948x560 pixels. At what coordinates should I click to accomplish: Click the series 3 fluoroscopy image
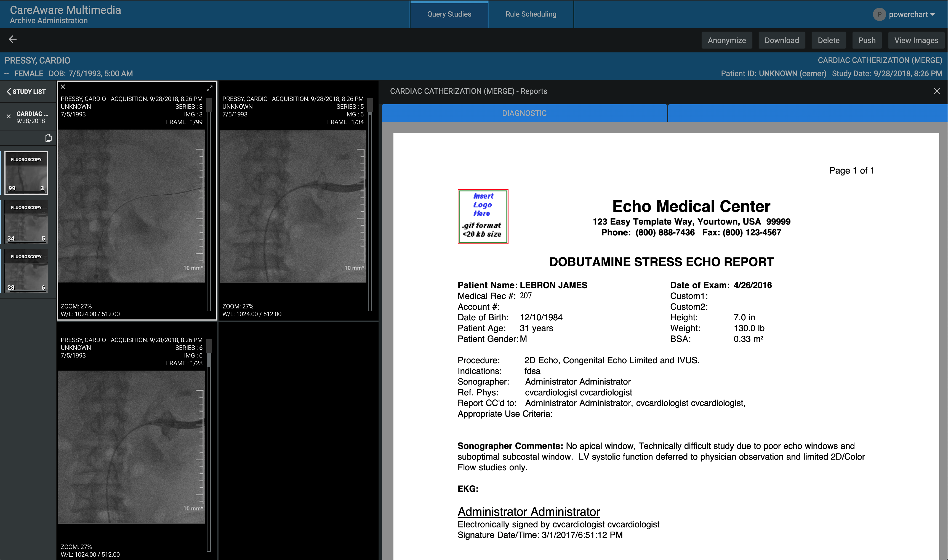131,206
